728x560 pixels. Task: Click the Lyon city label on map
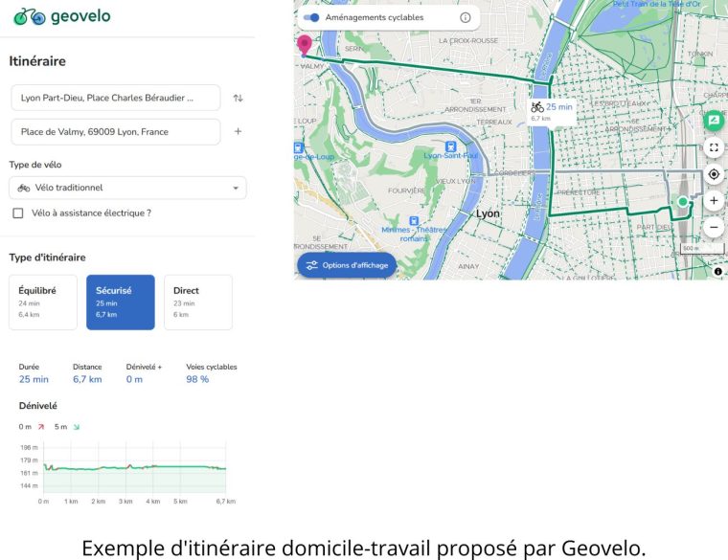point(488,213)
